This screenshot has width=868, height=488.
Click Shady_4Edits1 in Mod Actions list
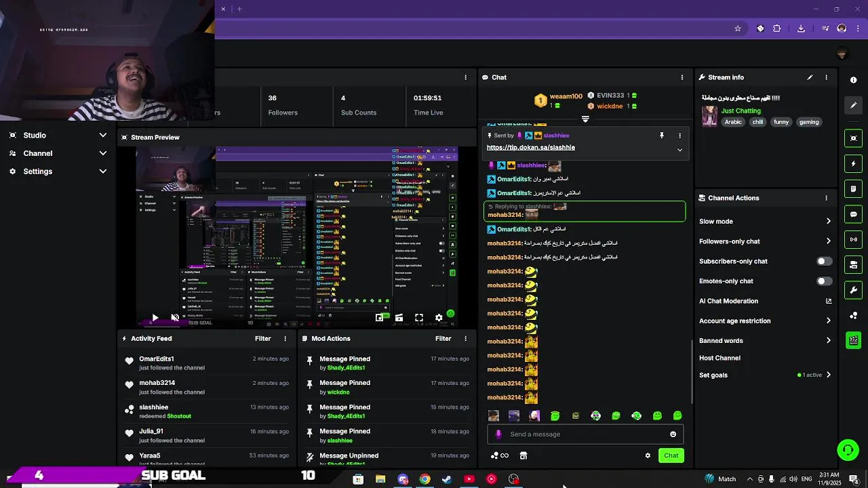pos(346,368)
